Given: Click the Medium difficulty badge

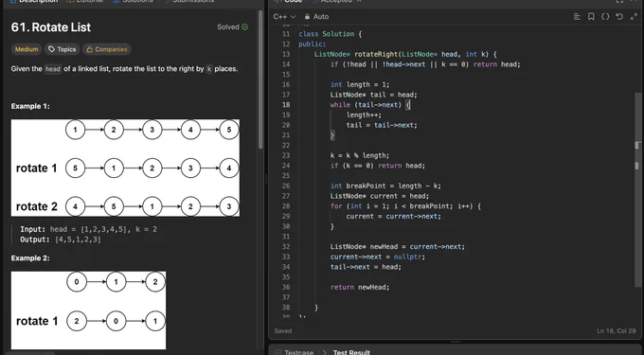Looking at the screenshot, I should pyautogui.click(x=27, y=49).
